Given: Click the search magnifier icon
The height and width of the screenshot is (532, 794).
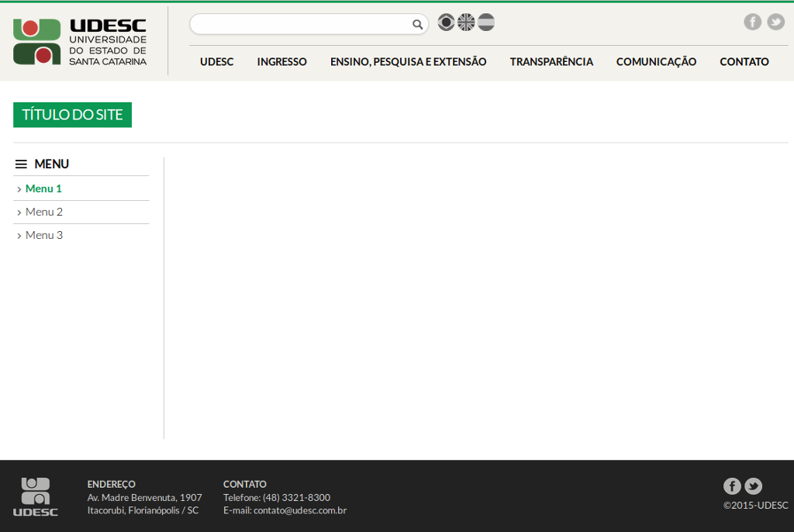Looking at the screenshot, I should [x=417, y=25].
